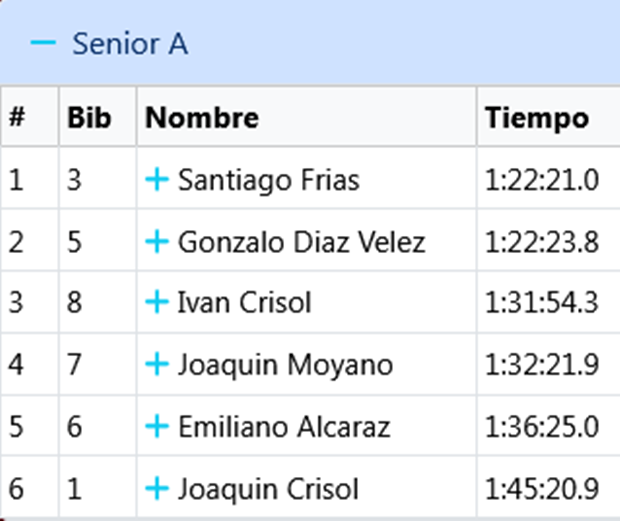
Task: Sort by the Nombre column header
Action: coord(202,118)
